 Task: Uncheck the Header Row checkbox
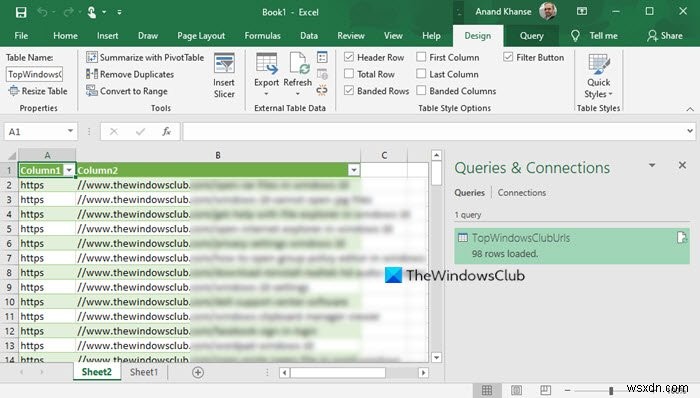(349, 57)
